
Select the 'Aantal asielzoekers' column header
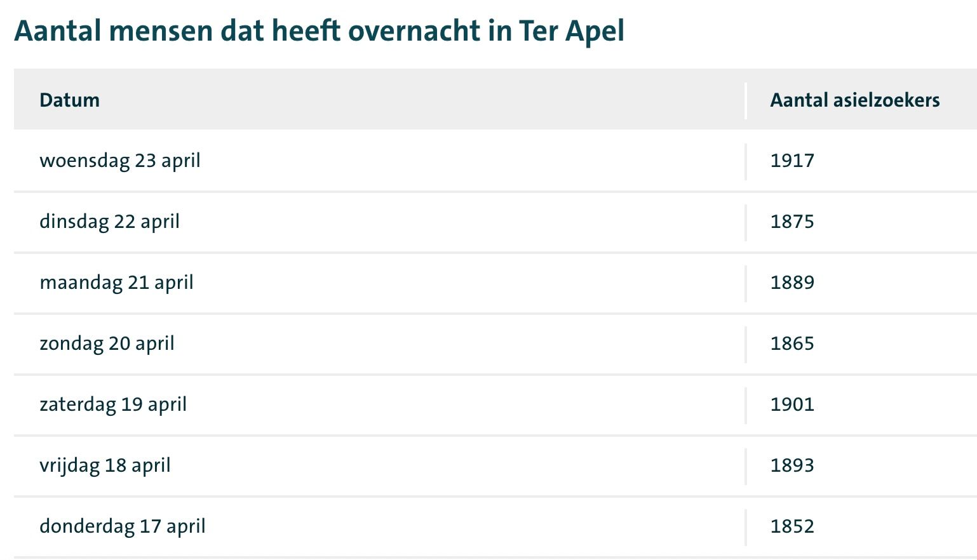[x=854, y=100]
